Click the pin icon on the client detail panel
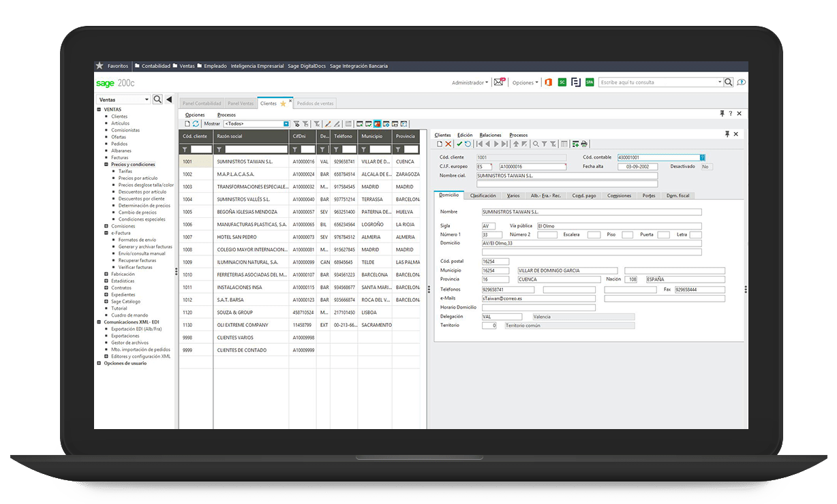This screenshot has width=837, height=504. pos(728,133)
